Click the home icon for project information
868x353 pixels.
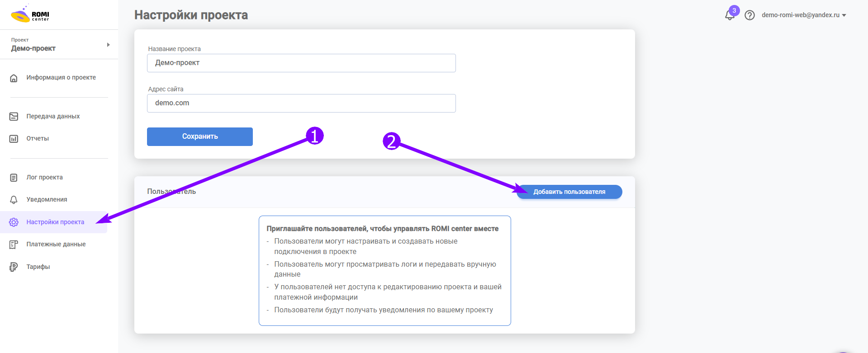14,78
